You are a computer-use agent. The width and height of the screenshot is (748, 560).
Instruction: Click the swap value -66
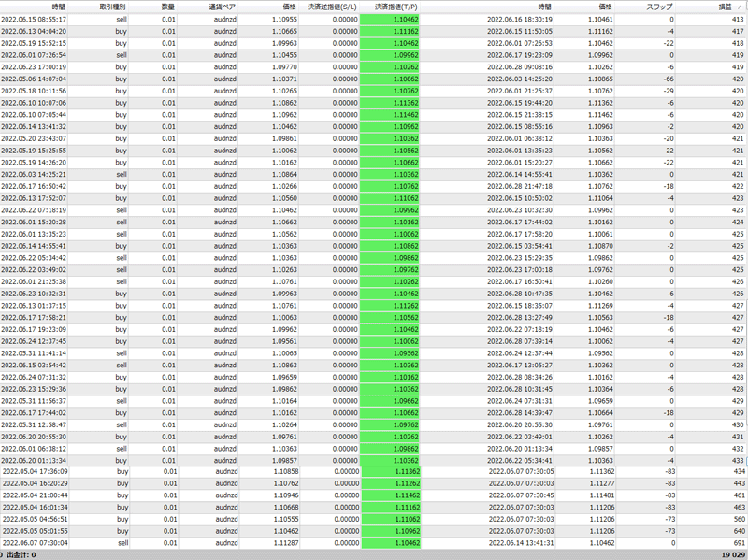[x=669, y=79]
